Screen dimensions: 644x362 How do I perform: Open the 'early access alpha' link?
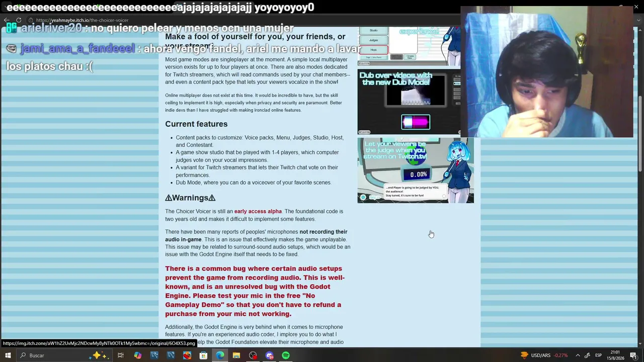[258, 212]
